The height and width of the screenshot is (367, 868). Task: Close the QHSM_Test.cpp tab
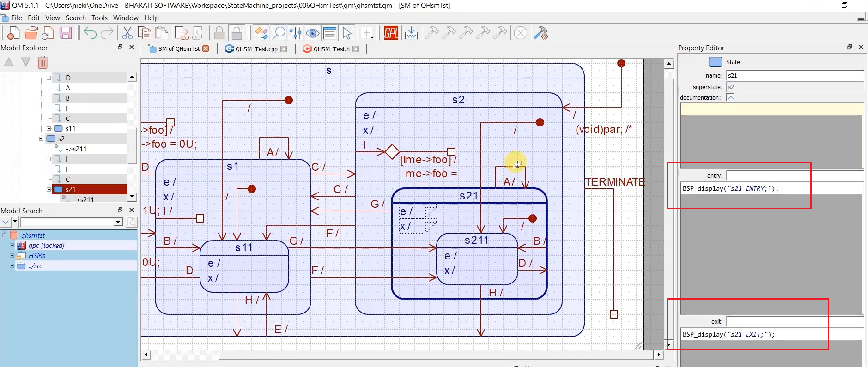pos(284,49)
